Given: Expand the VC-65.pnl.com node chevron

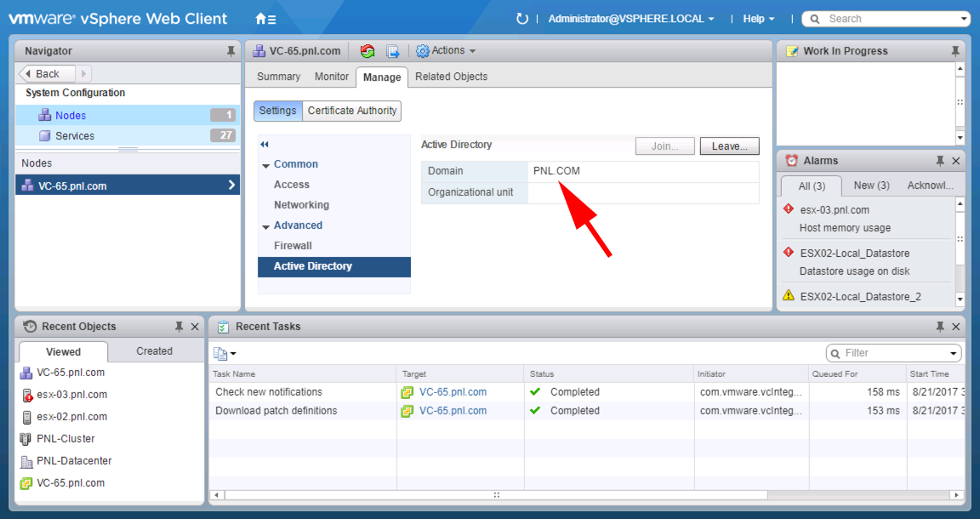Looking at the screenshot, I should pos(231,185).
